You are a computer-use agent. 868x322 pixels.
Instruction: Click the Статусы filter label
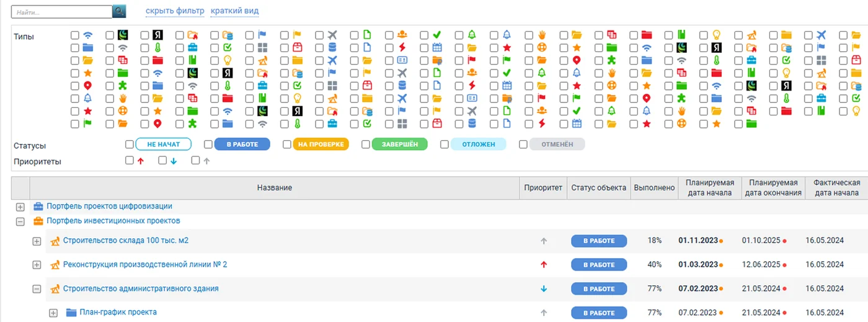coord(30,146)
